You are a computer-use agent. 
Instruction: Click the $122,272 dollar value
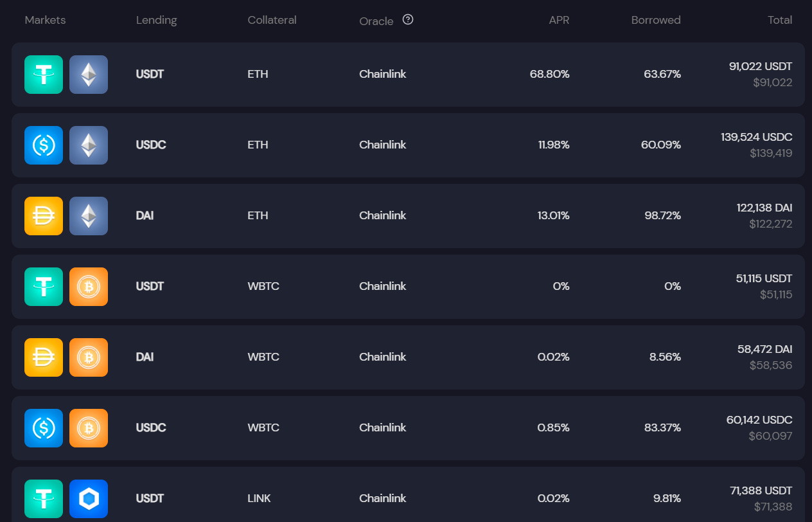point(771,224)
